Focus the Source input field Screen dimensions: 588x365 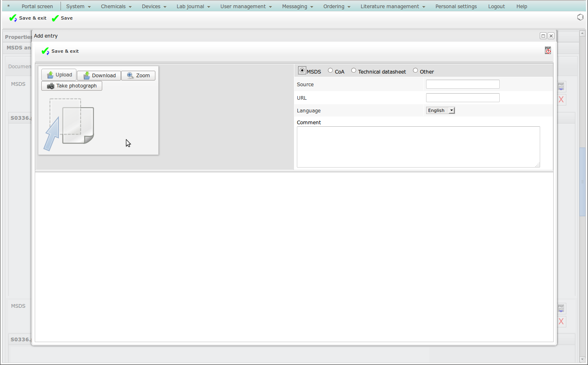[463, 84]
